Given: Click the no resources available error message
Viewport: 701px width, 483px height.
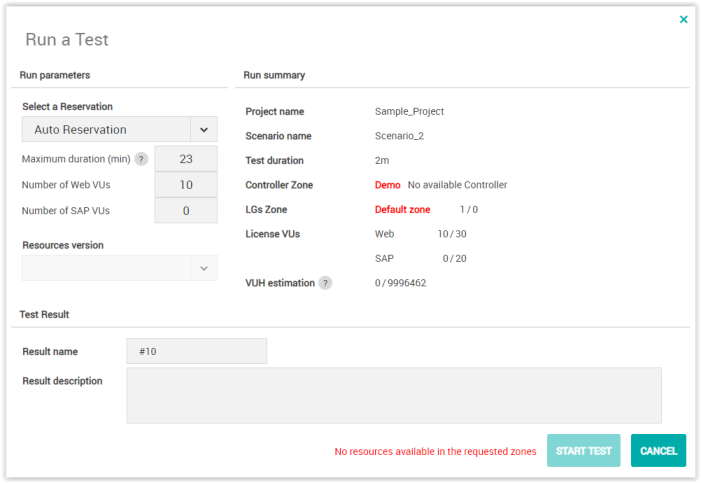Looking at the screenshot, I should (435, 451).
